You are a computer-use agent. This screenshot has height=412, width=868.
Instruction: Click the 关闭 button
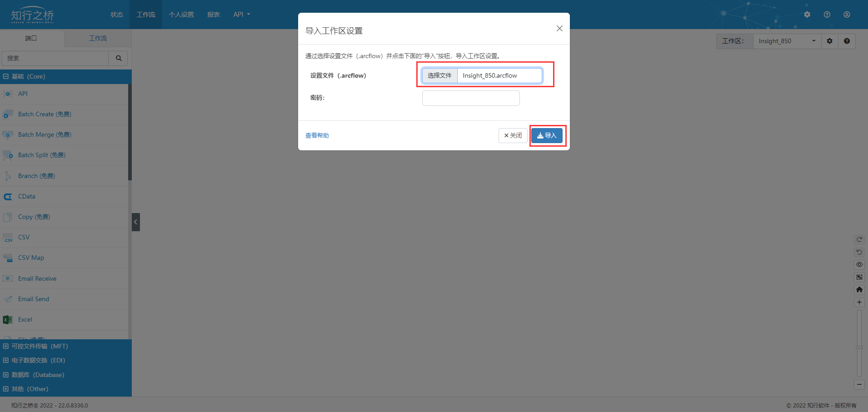[513, 135]
